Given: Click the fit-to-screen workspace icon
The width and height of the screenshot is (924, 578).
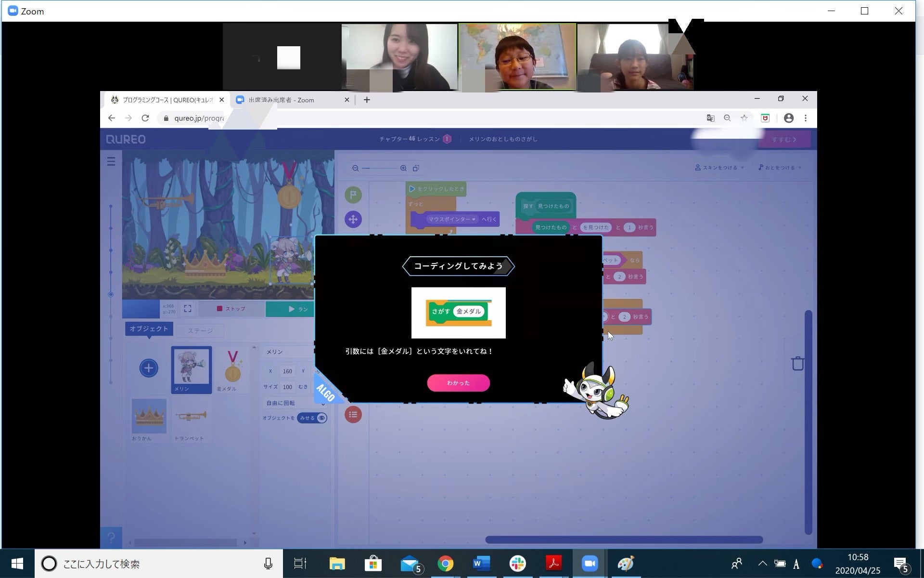Looking at the screenshot, I should 416,168.
